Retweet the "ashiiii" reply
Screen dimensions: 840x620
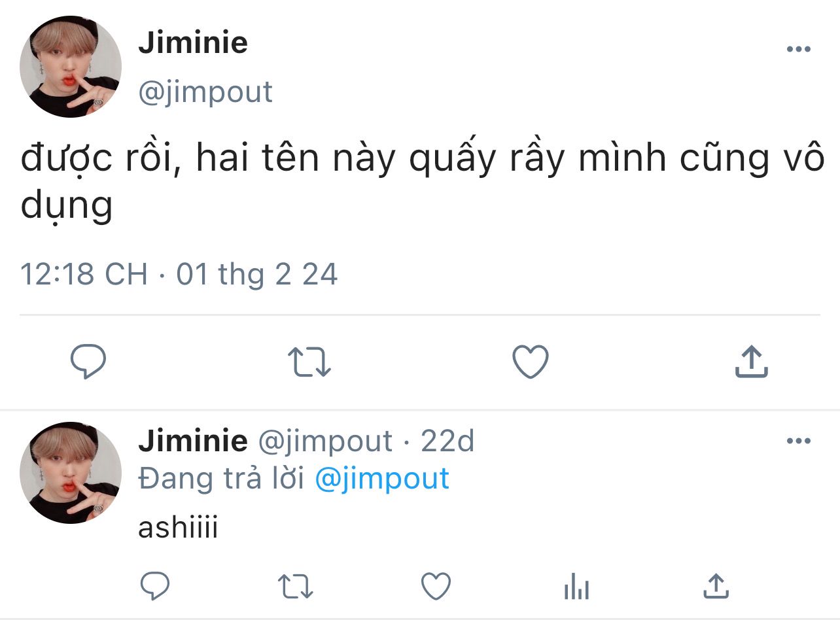(x=296, y=586)
